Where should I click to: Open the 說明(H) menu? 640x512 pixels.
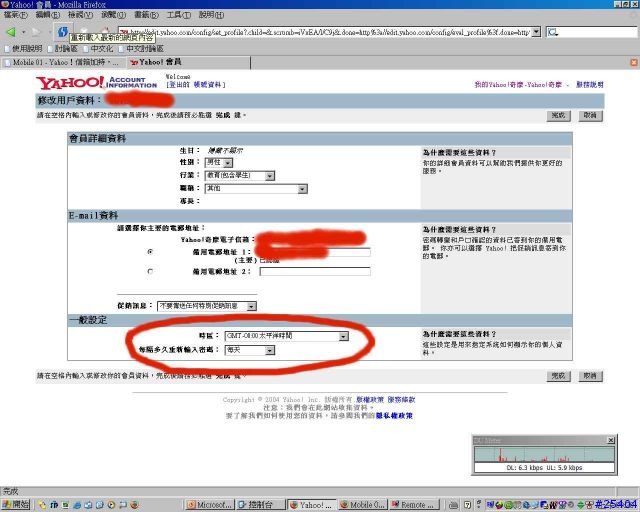click(211, 15)
